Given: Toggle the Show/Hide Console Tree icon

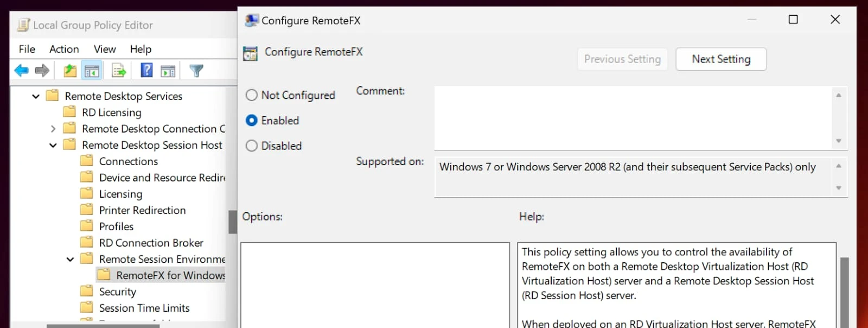Looking at the screenshot, I should (92, 71).
